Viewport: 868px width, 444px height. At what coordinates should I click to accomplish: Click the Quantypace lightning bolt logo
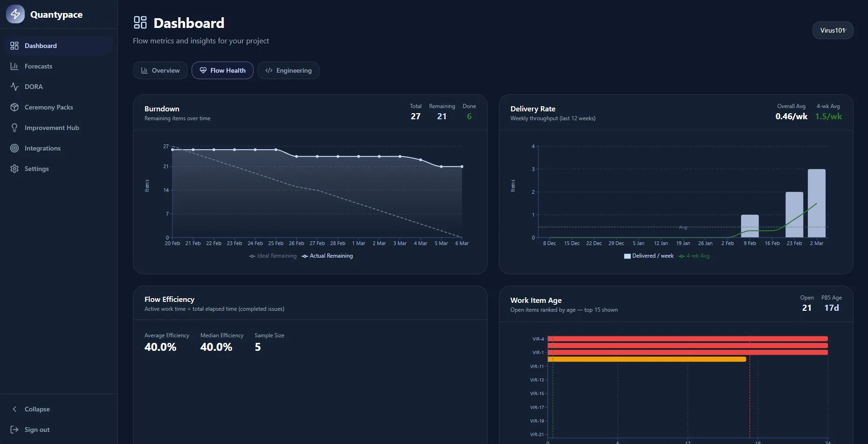point(15,14)
